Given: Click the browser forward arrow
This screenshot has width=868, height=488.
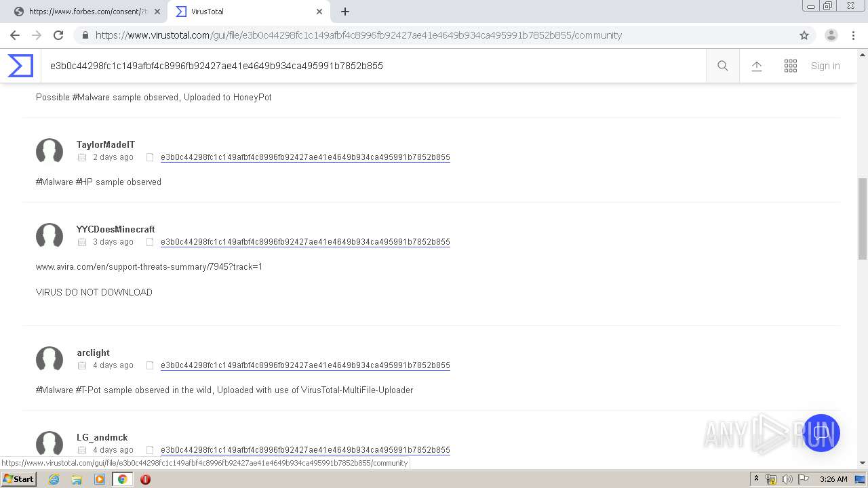Looking at the screenshot, I should click(x=37, y=35).
